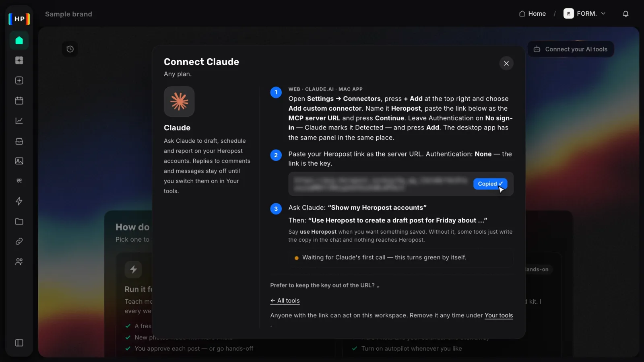Click the lightning icon on Run it card
This screenshot has height=362, width=644.
(x=133, y=269)
